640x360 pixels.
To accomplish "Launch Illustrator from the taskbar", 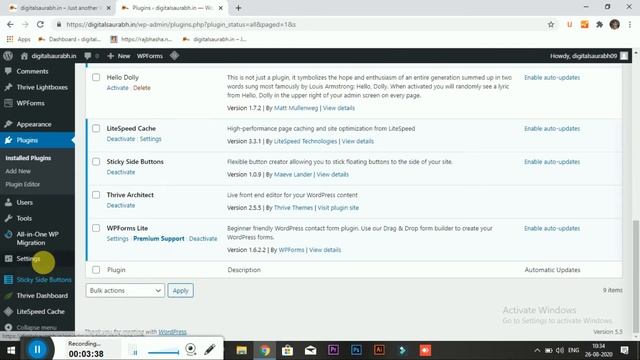I will point(379,350).
